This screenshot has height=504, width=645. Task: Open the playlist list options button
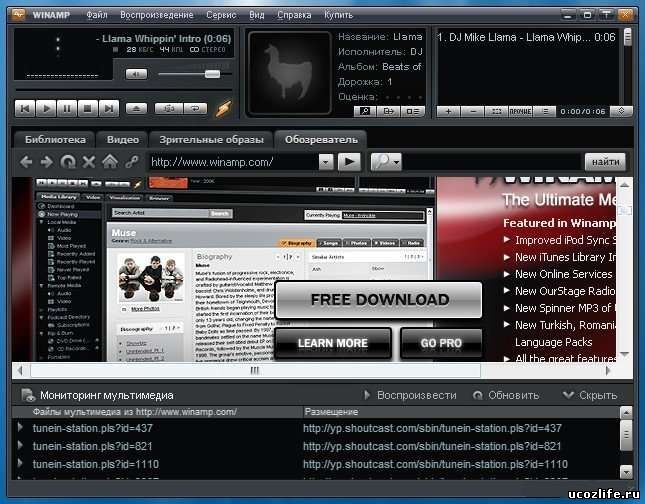click(x=545, y=111)
